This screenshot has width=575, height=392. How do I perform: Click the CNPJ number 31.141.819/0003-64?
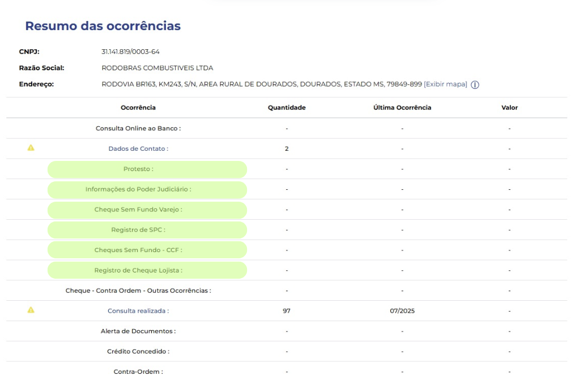[x=130, y=52]
